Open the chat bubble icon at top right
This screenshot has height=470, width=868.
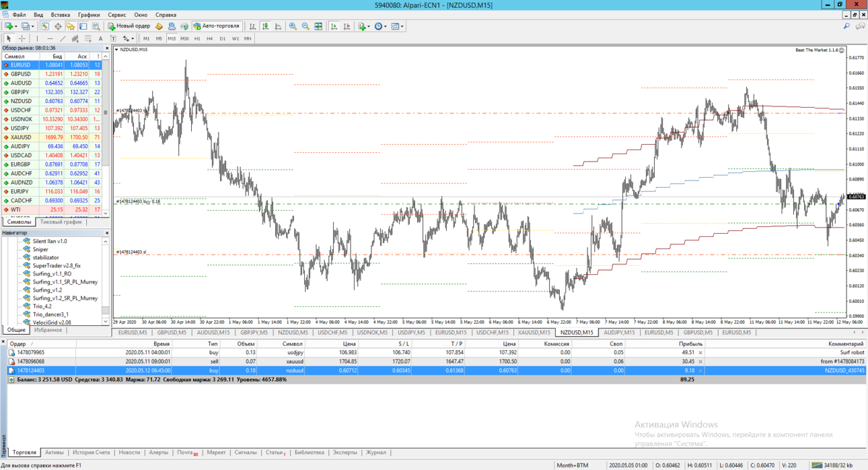click(x=860, y=26)
